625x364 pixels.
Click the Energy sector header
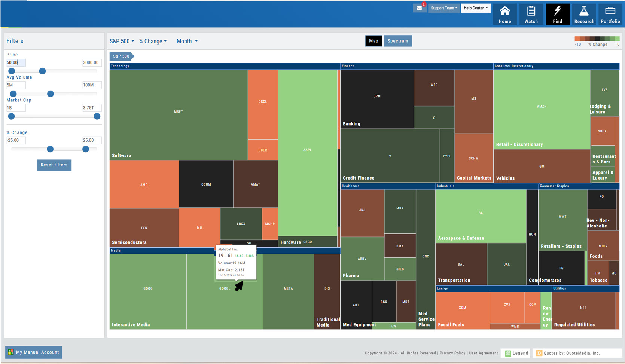[494, 288]
